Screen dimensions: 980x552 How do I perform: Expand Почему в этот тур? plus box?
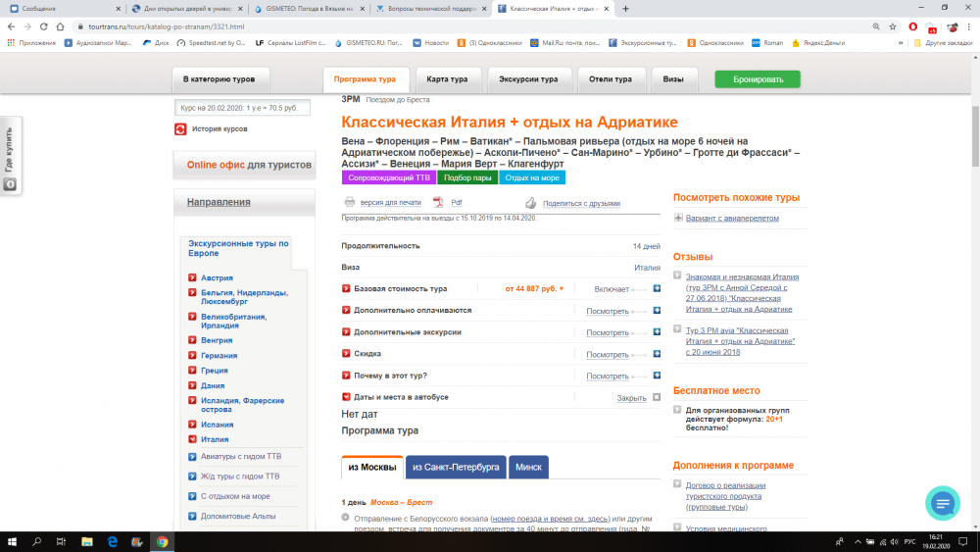coord(657,376)
